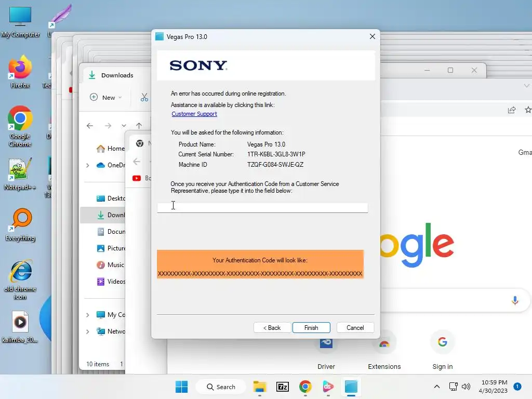Viewport: 532px width, 399px height.
Task: Select Music in Explorer sidebar
Action: coord(110,265)
